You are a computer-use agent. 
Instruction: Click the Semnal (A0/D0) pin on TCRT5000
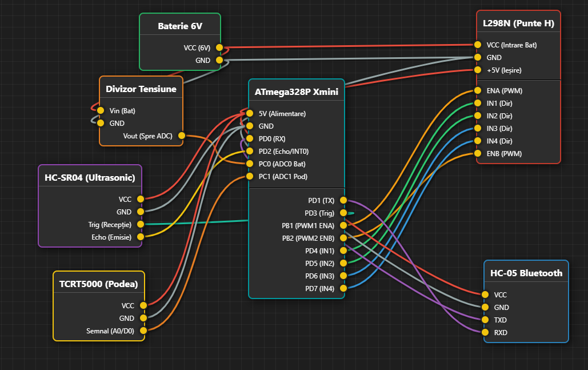click(143, 331)
